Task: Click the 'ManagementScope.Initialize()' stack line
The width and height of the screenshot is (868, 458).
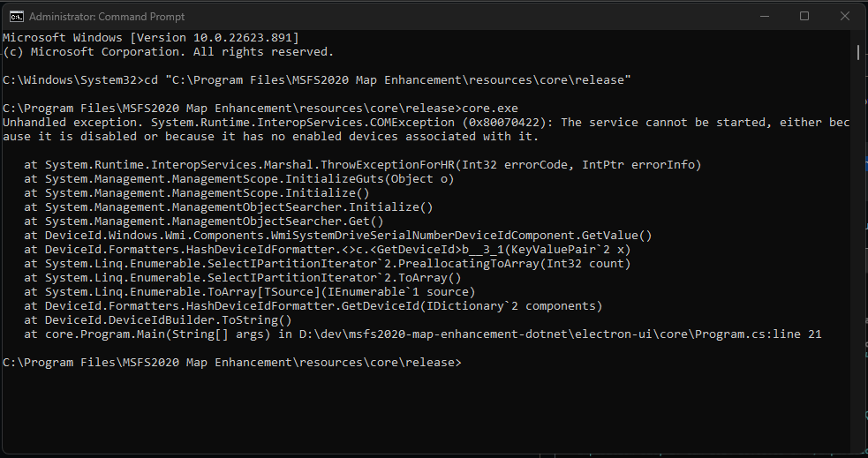Action: click(197, 193)
